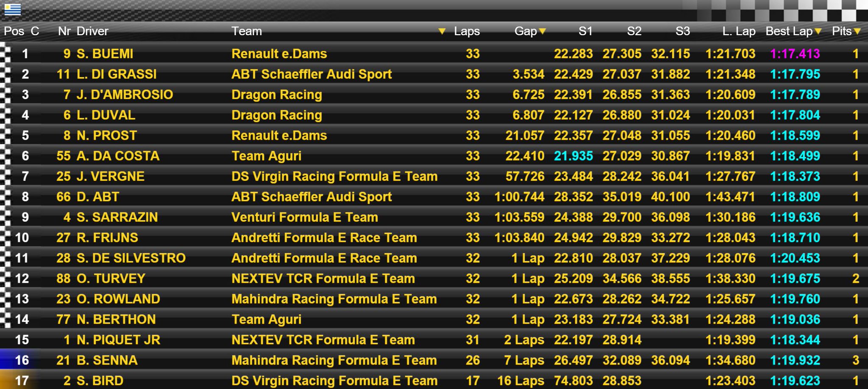Click car number 88
The width and height of the screenshot is (868, 389).
tap(64, 278)
